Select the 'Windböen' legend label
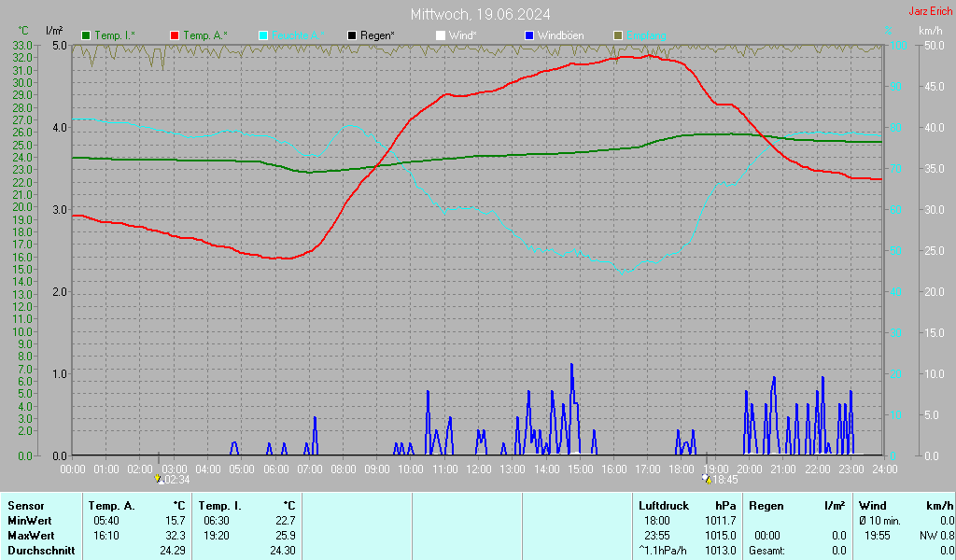Screen dimensions: 956x560 click(x=561, y=35)
